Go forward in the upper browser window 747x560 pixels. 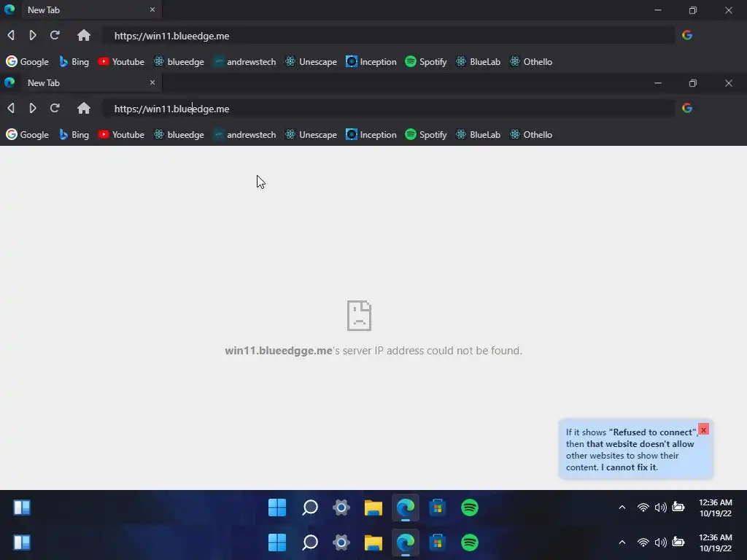coord(32,35)
